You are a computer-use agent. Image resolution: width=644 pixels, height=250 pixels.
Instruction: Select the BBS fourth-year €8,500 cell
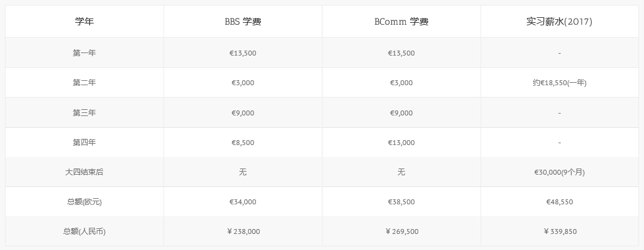[242, 142]
